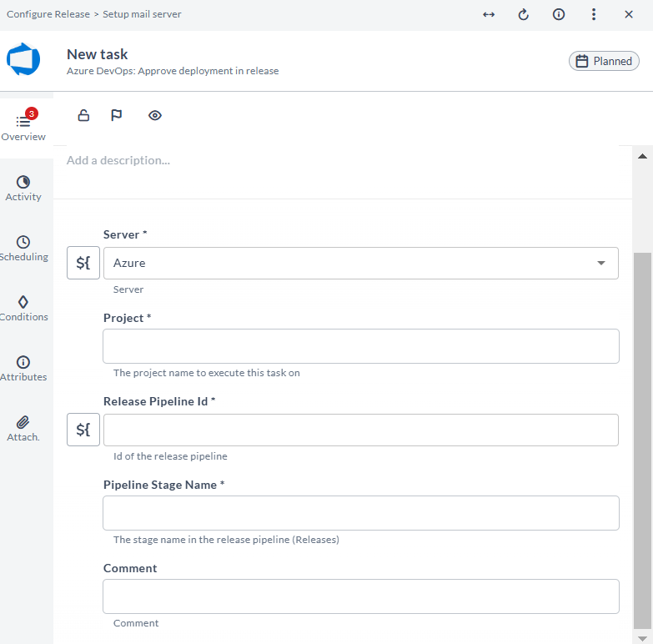Image resolution: width=653 pixels, height=644 pixels.
Task: Go to the Conditions tab
Action: coord(23,308)
